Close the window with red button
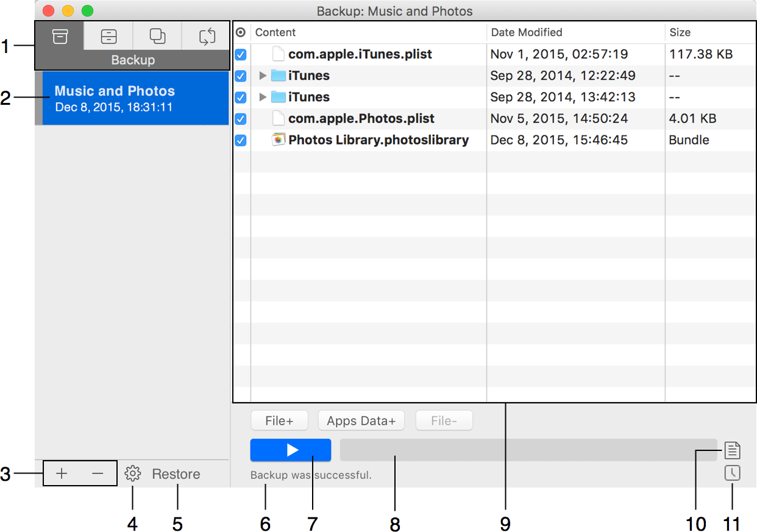 click(x=49, y=10)
